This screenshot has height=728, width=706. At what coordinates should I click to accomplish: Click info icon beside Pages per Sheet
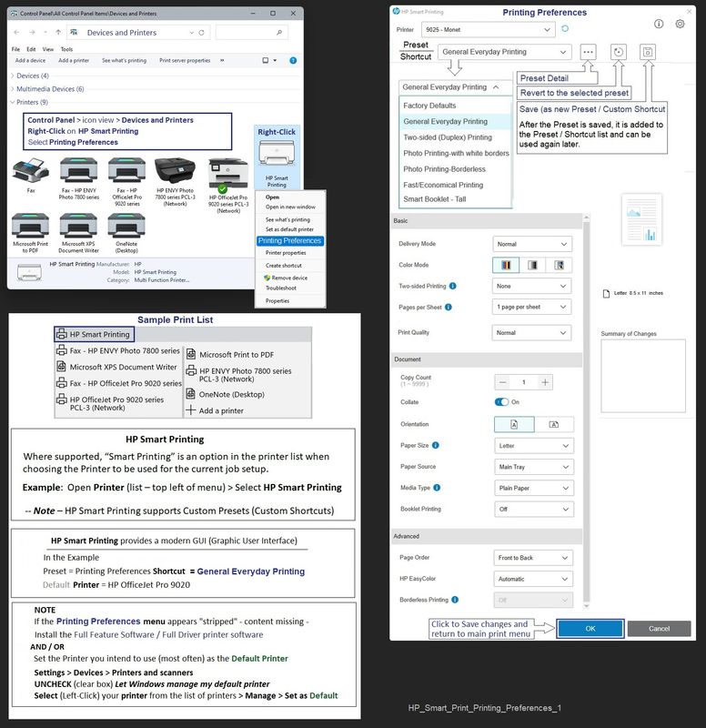[x=449, y=307]
